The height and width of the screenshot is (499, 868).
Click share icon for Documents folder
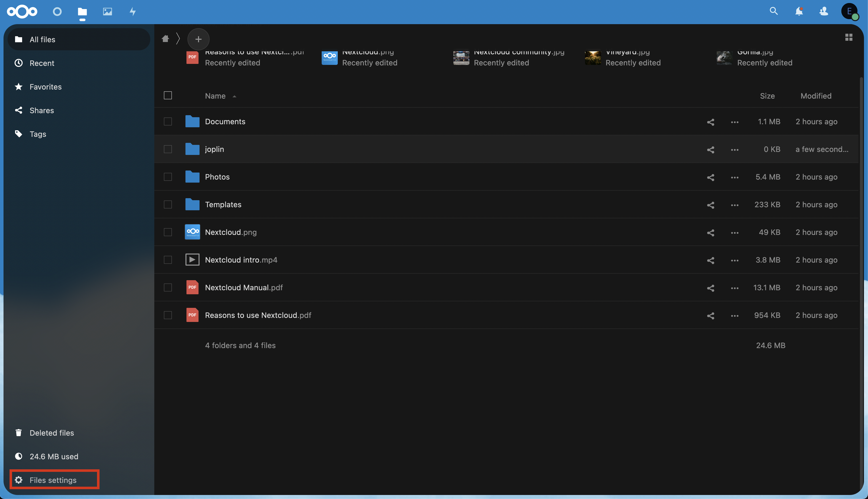pyautogui.click(x=710, y=122)
